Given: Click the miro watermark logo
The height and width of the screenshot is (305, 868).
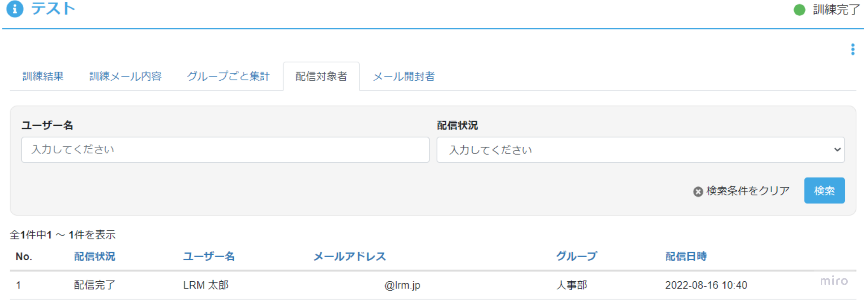Looking at the screenshot, I should coord(834,281).
